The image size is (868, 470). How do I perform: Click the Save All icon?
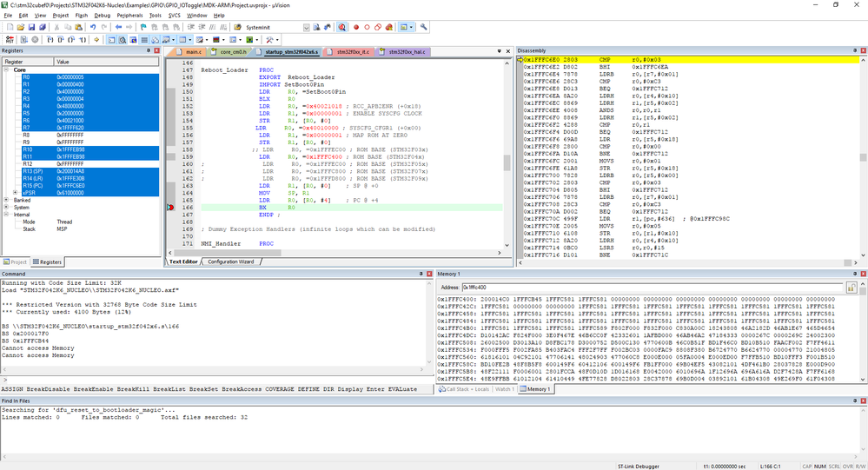coord(42,27)
